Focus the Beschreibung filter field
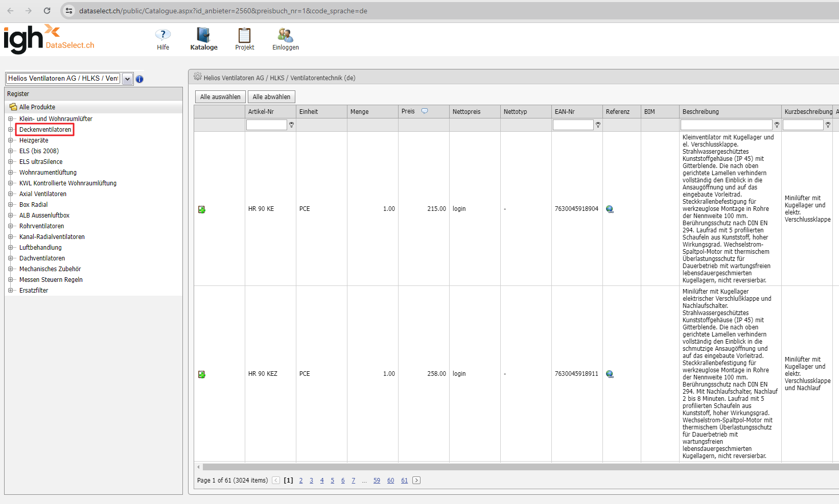Viewport: 839px width, 504px height. 727,125
